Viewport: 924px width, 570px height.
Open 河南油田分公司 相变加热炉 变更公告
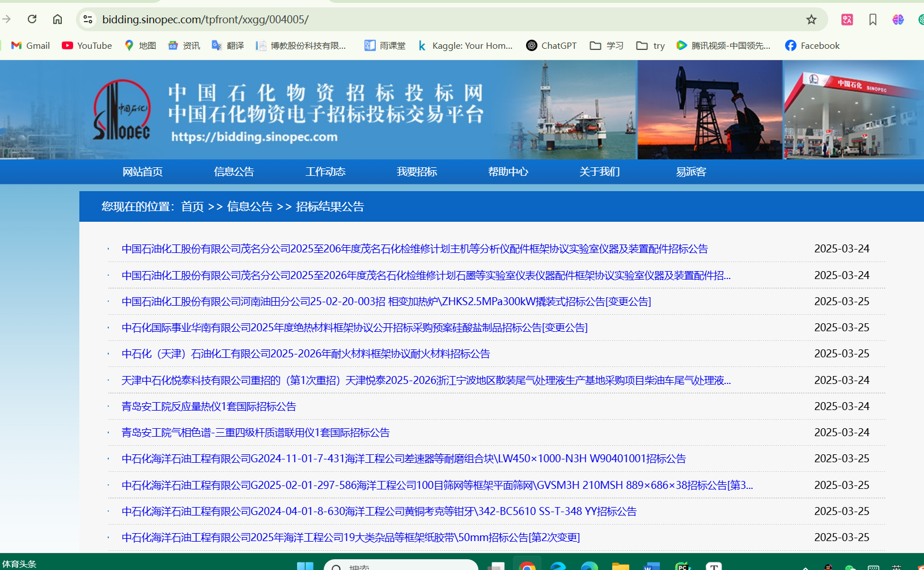tap(386, 302)
